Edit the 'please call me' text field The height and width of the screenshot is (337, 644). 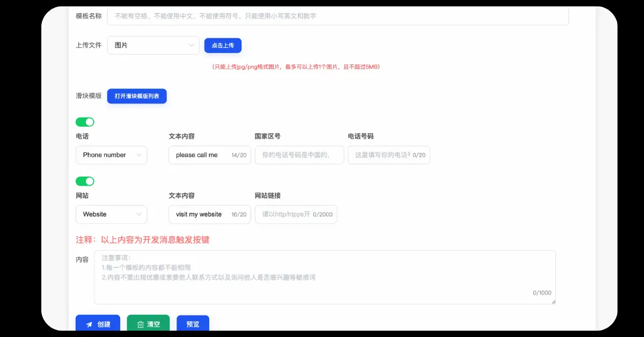tap(210, 155)
